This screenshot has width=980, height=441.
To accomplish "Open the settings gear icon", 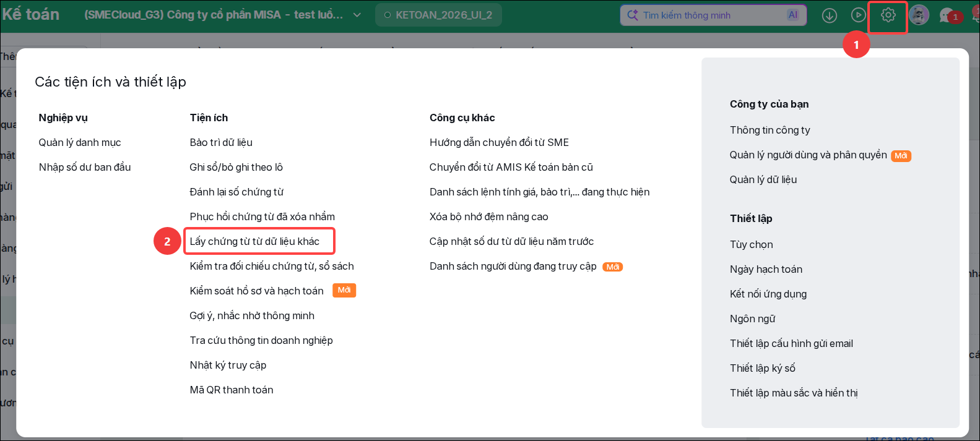I will point(888,15).
